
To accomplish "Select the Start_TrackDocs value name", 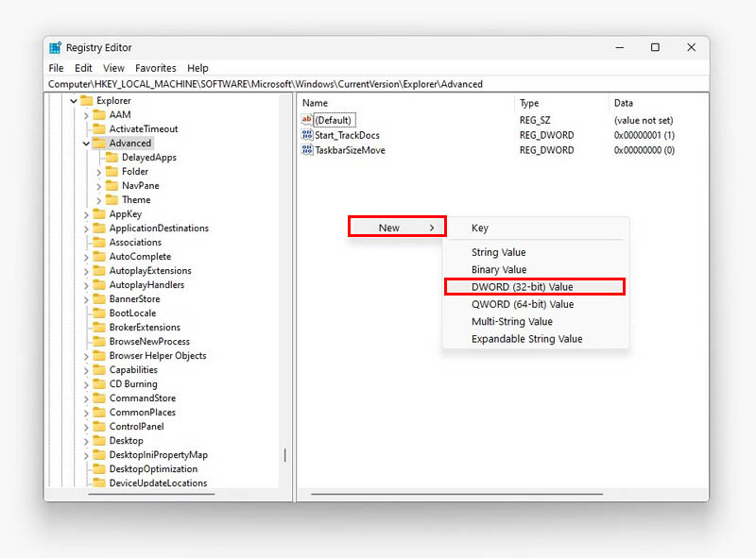I will [x=347, y=135].
